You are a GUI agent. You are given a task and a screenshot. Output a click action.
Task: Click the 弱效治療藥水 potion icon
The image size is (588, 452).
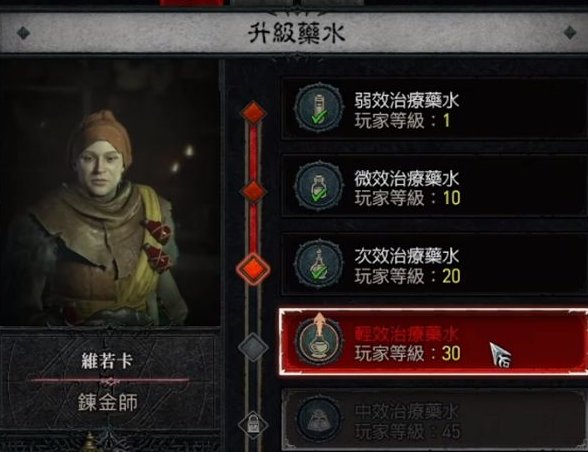319,108
